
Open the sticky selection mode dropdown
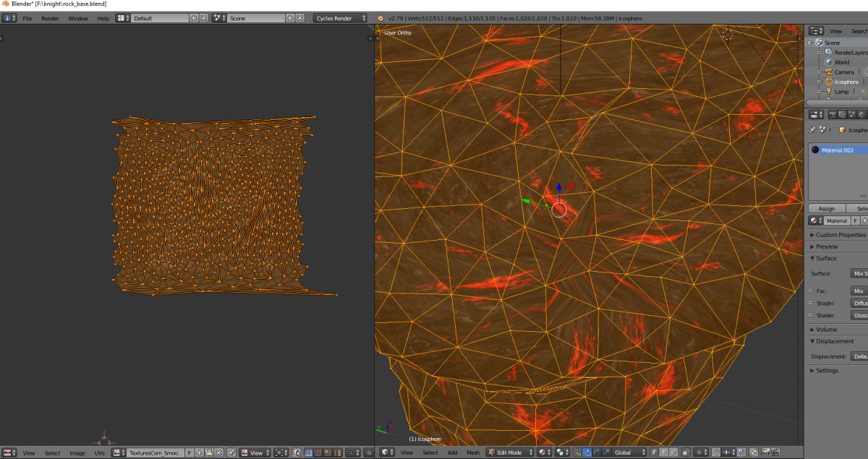pos(353,452)
